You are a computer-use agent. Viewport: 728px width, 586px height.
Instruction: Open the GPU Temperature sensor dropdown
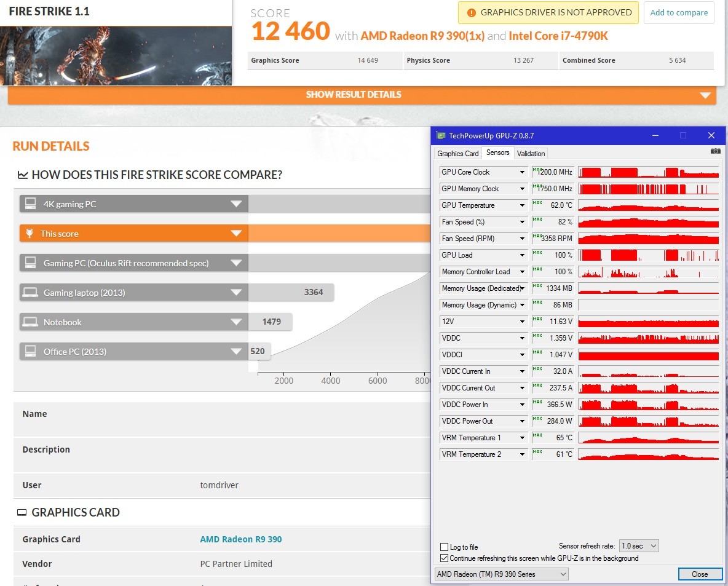pos(522,205)
